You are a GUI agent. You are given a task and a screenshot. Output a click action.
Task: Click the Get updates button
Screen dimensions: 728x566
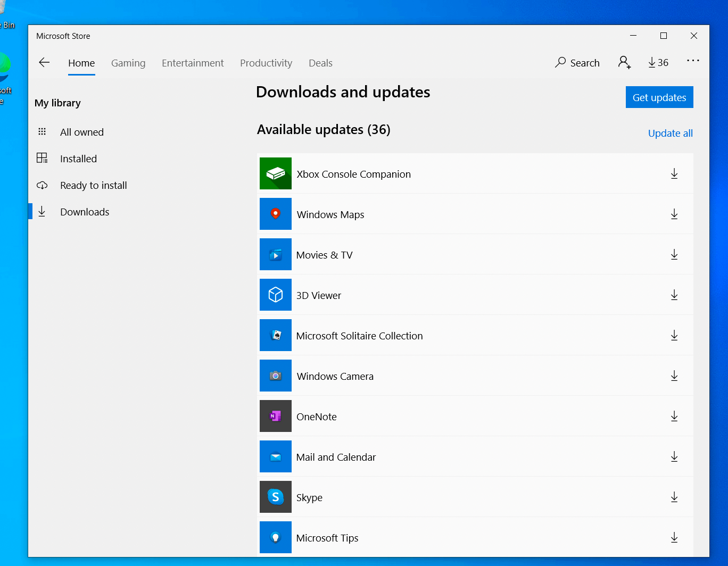[x=659, y=97]
